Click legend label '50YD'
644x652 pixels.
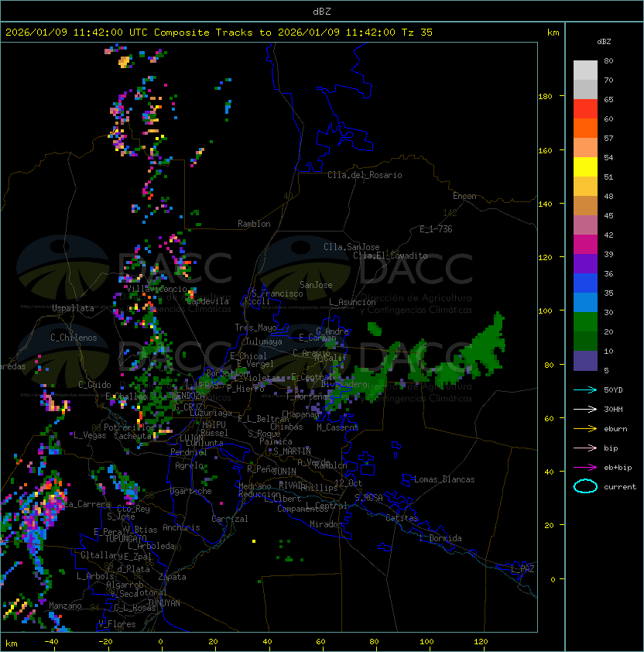coord(613,389)
